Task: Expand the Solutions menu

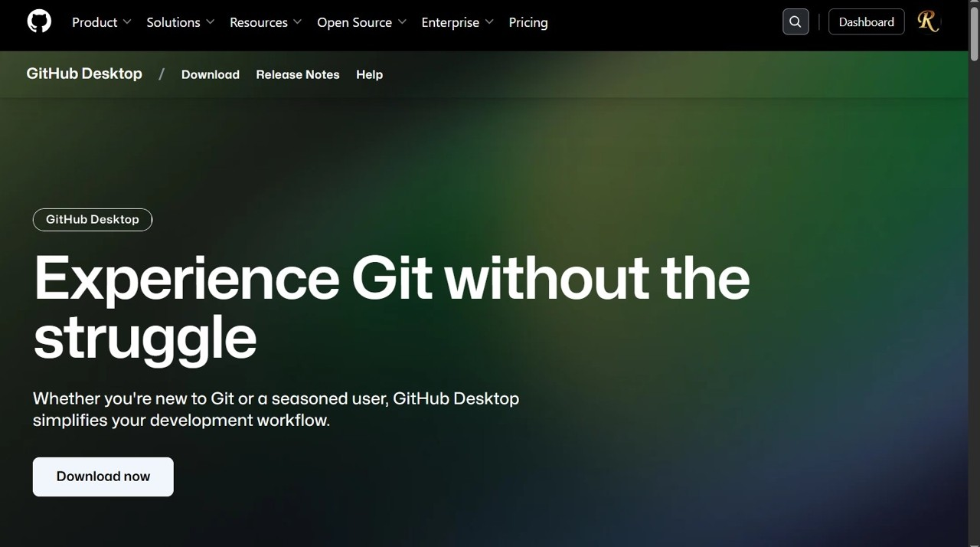Action: [181, 22]
